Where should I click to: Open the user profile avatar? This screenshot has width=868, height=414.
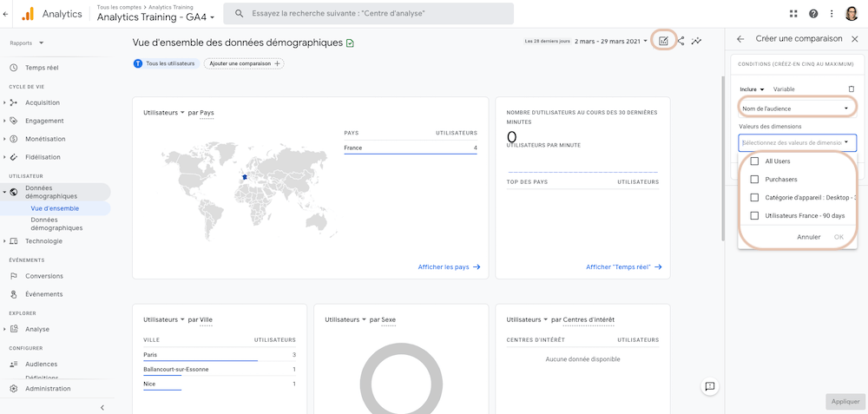pyautogui.click(x=852, y=14)
